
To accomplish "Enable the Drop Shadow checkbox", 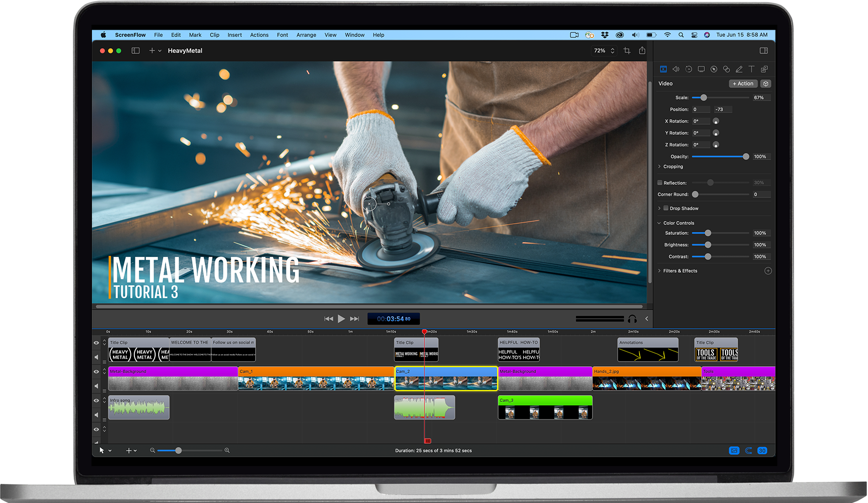I will 666,208.
